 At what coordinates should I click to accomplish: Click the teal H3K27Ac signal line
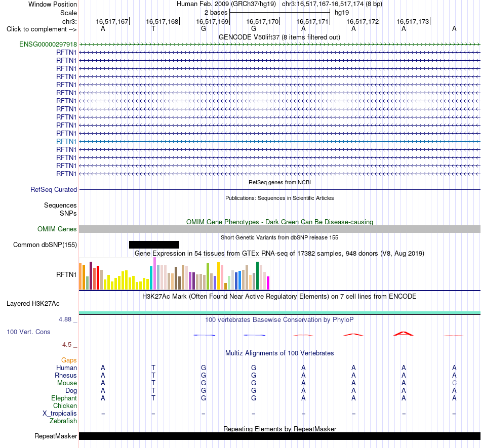pyautogui.click(x=279, y=313)
